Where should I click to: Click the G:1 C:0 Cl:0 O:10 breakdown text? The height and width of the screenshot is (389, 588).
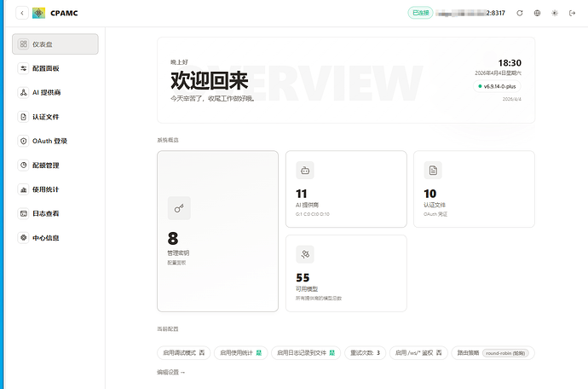coord(313,214)
